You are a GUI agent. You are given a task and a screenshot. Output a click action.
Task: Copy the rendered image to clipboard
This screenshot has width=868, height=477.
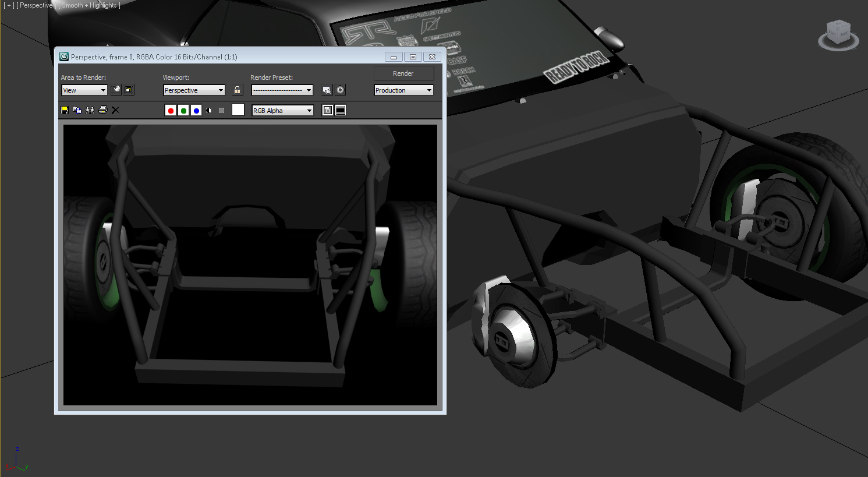coord(77,110)
